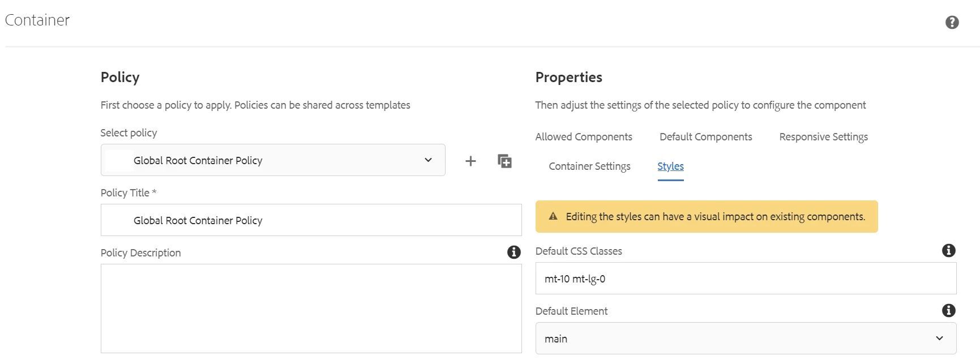Click the styles editing warning message
The width and height of the screenshot is (980, 364).
[715, 217]
